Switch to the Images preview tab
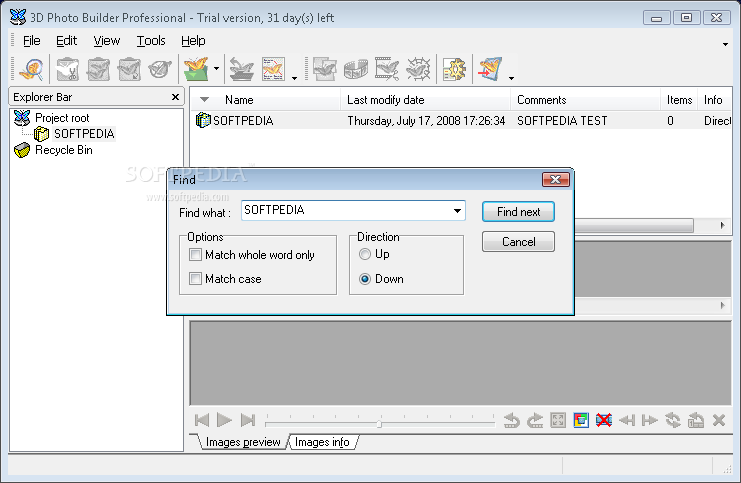 click(243, 442)
